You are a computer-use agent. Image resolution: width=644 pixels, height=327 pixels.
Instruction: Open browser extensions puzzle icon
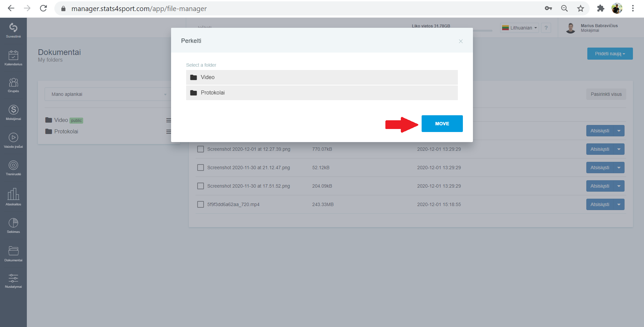tap(600, 8)
